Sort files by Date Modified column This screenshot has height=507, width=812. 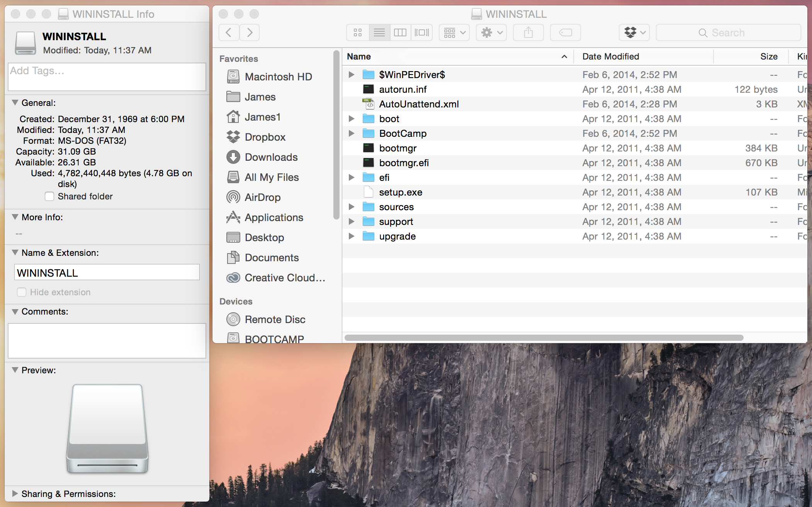click(x=644, y=56)
